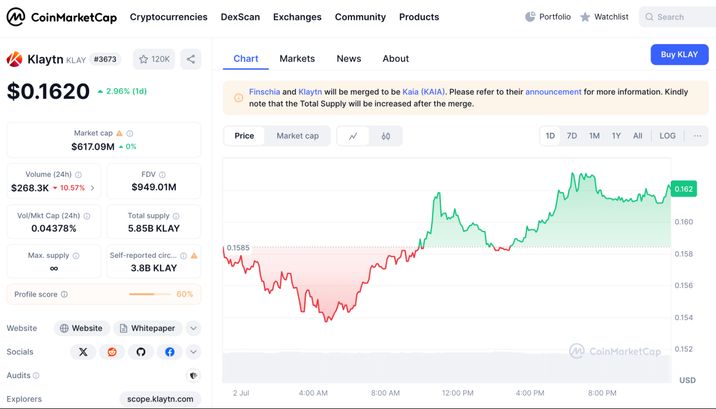
Task: Select the 1M time range
Action: (594, 136)
